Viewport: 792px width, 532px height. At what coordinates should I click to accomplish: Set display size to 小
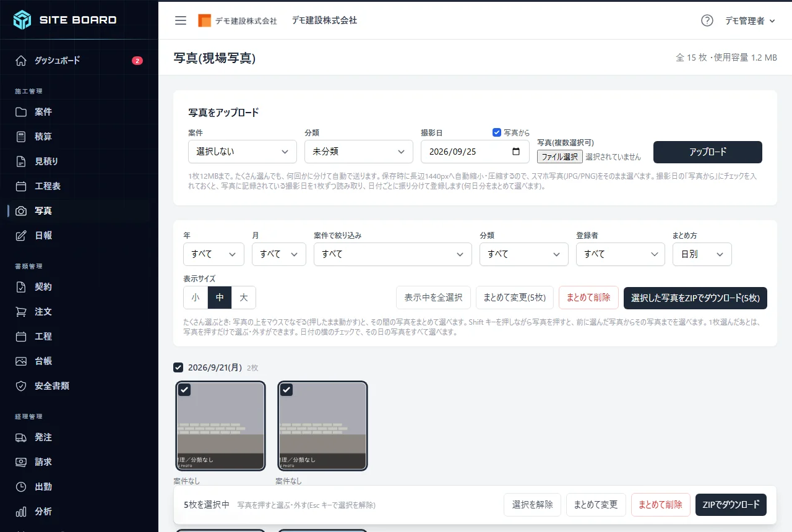[196, 298]
